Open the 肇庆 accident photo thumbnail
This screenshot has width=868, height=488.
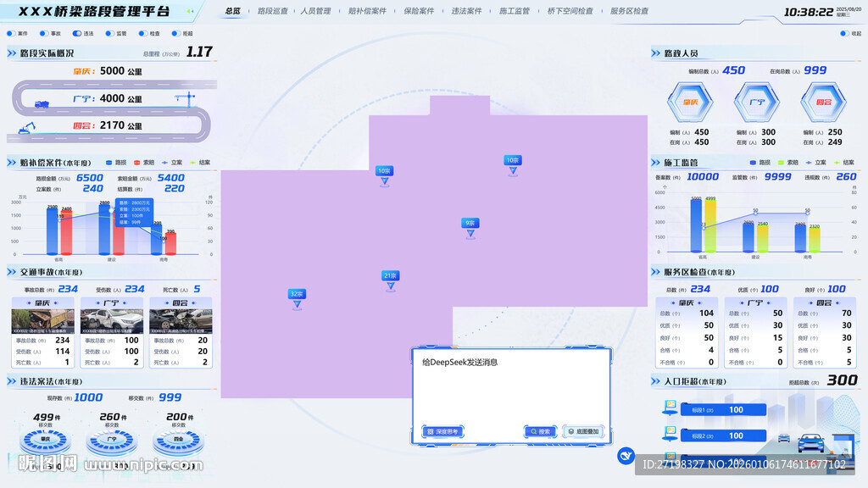42,321
